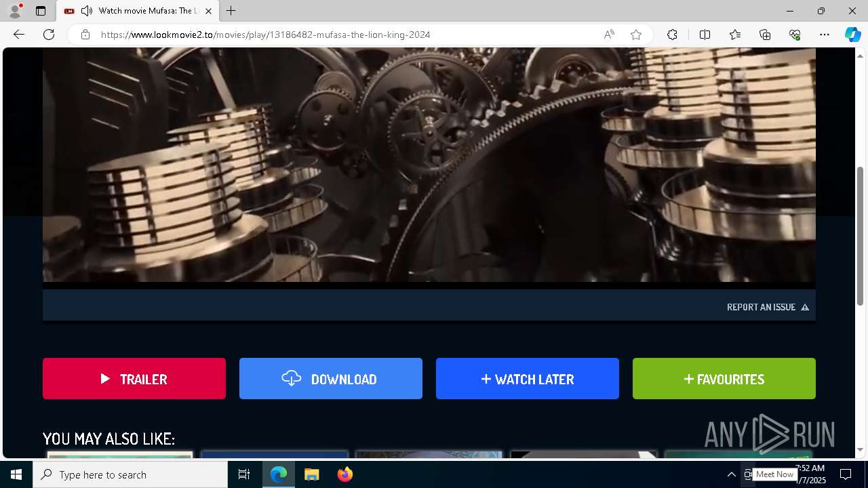Screen dimensions: 868x488
Task: Open the Copilot sidebar
Action: (x=852, y=35)
